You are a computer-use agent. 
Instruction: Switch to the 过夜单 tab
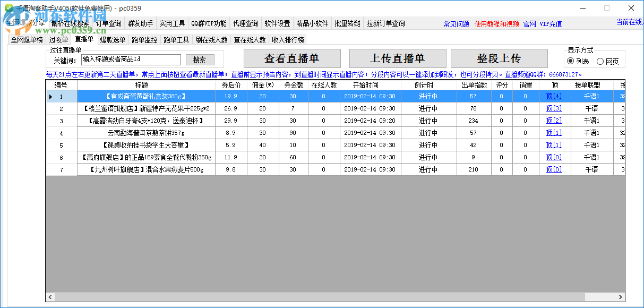tap(58, 39)
